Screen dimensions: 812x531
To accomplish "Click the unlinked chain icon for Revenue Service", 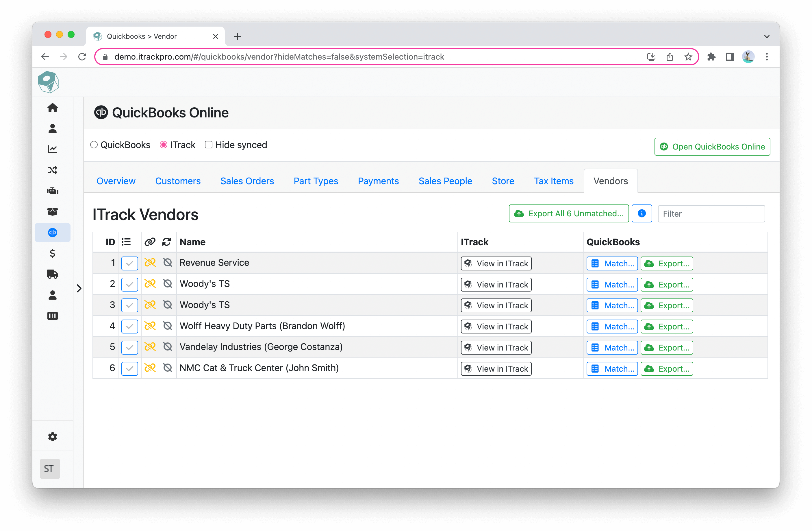I will (150, 263).
